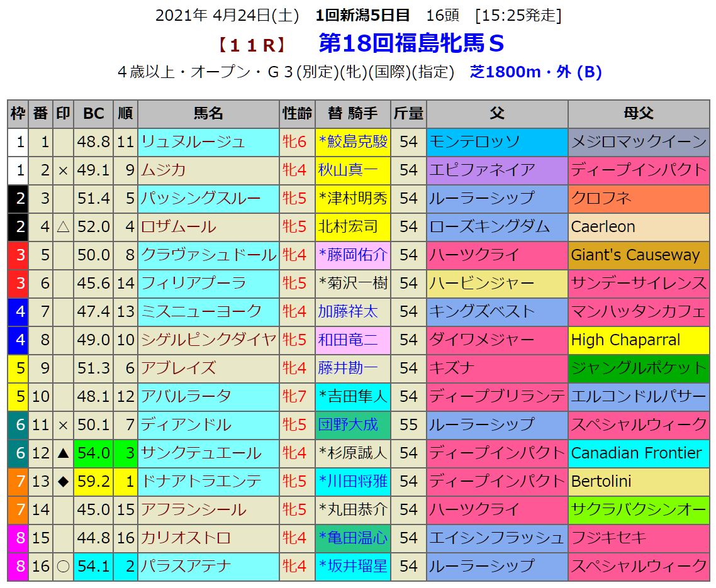716x588 pixels.
Task: Click horse name リュヌルージュ
Action: (x=193, y=142)
